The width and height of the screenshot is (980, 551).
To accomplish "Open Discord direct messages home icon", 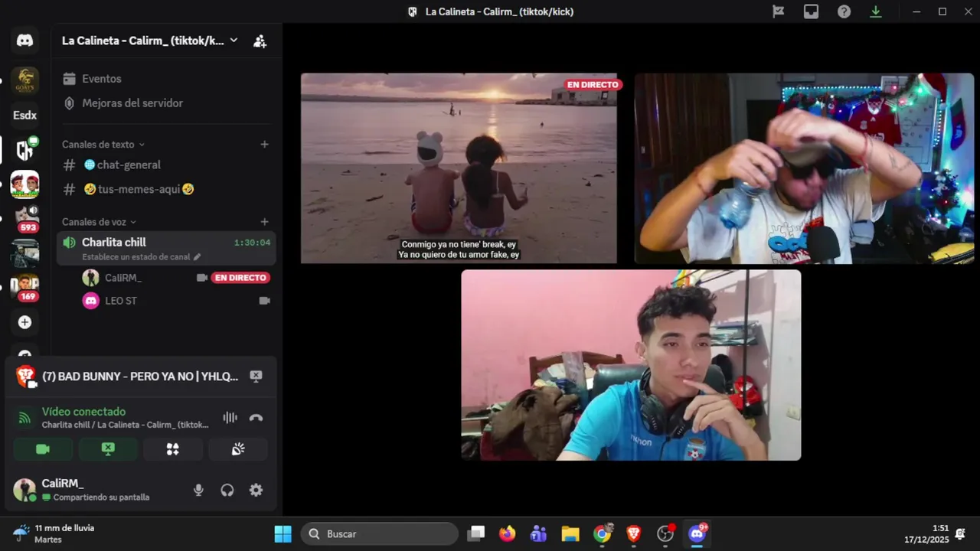I will (24, 41).
